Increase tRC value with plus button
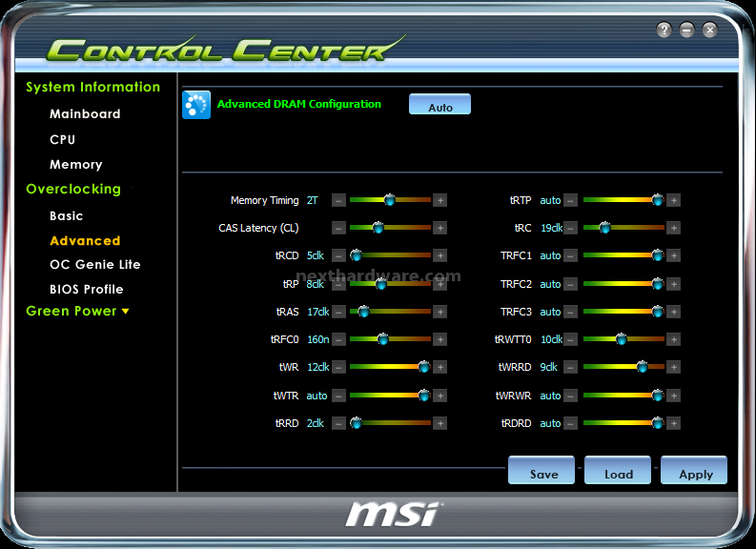756x549 pixels. coord(674,228)
